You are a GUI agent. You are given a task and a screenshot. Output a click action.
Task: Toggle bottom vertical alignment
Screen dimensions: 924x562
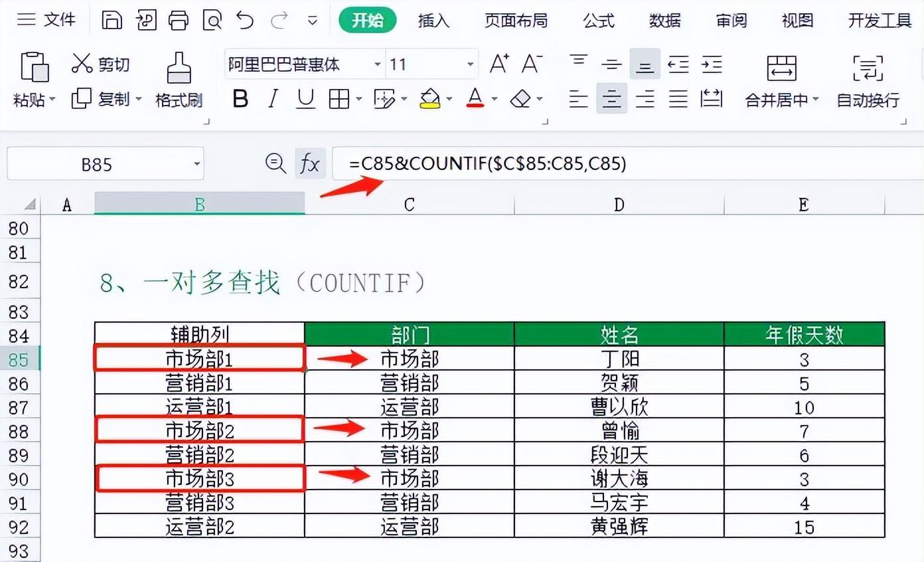point(645,64)
